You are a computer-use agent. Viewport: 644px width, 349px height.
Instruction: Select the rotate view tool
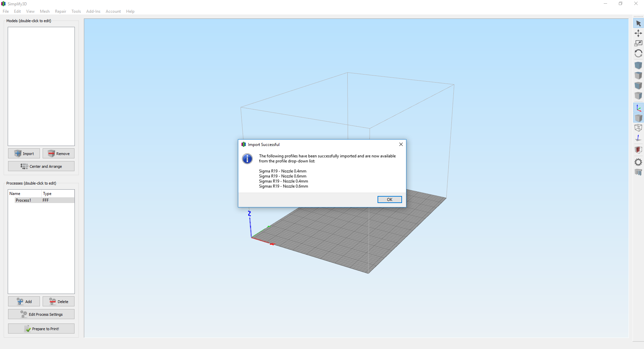[x=638, y=54]
